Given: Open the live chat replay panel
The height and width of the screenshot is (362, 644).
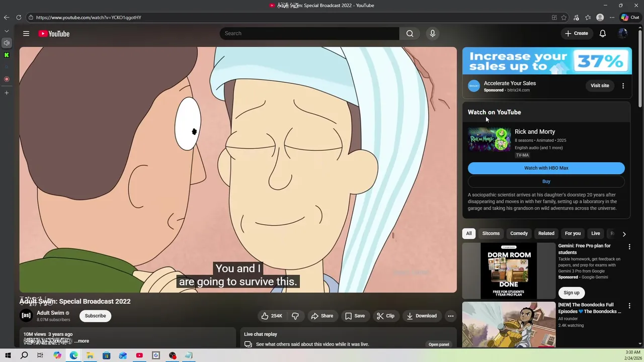Looking at the screenshot, I should tap(439, 344).
